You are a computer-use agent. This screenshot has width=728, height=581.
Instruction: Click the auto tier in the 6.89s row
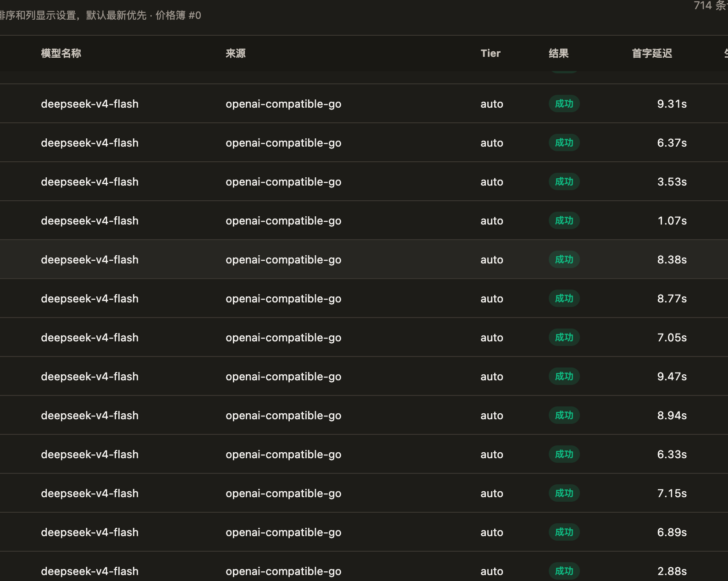coord(492,532)
